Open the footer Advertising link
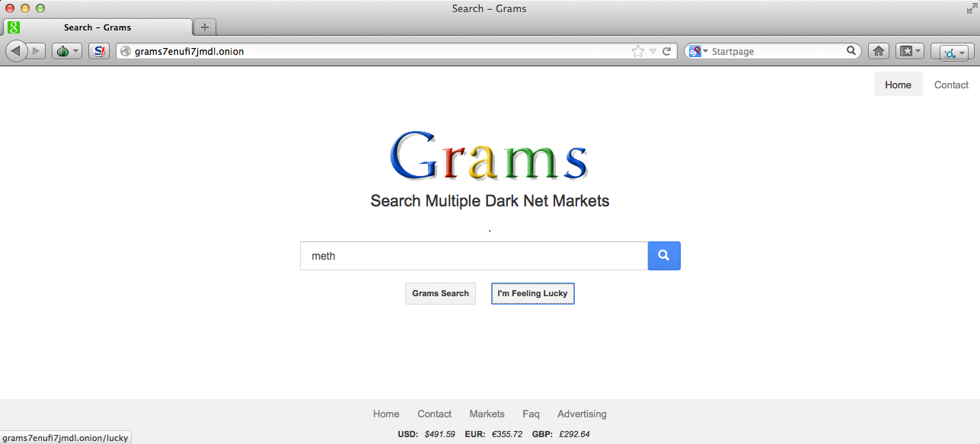This screenshot has width=980, height=444. 582,414
